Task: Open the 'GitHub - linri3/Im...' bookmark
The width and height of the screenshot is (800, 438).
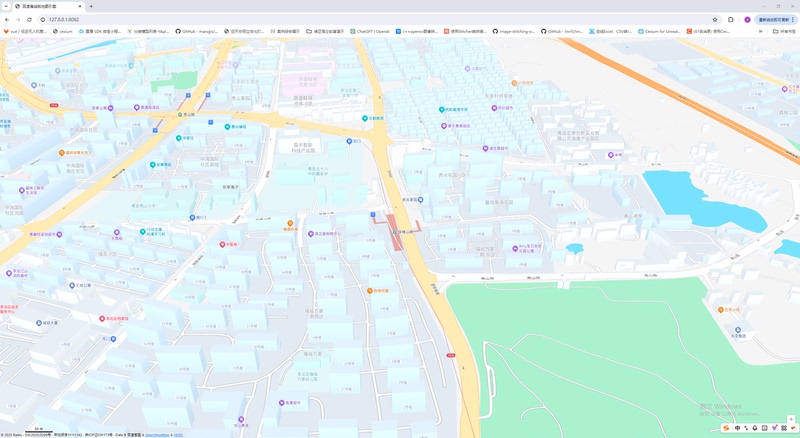Action: point(562,31)
